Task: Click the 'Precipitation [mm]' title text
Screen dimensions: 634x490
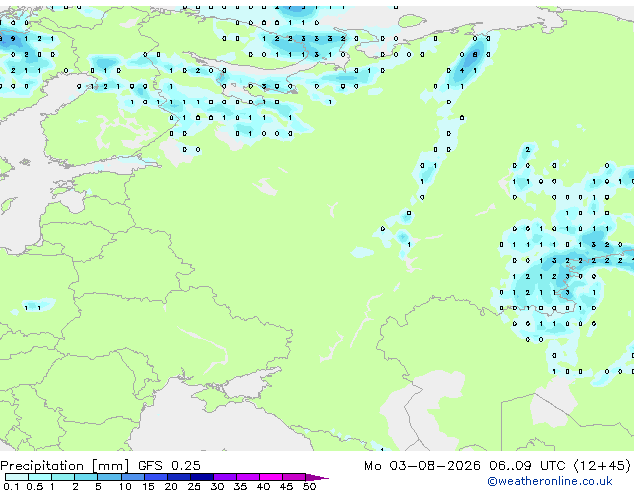Action: pyautogui.click(x=65, y=466)
